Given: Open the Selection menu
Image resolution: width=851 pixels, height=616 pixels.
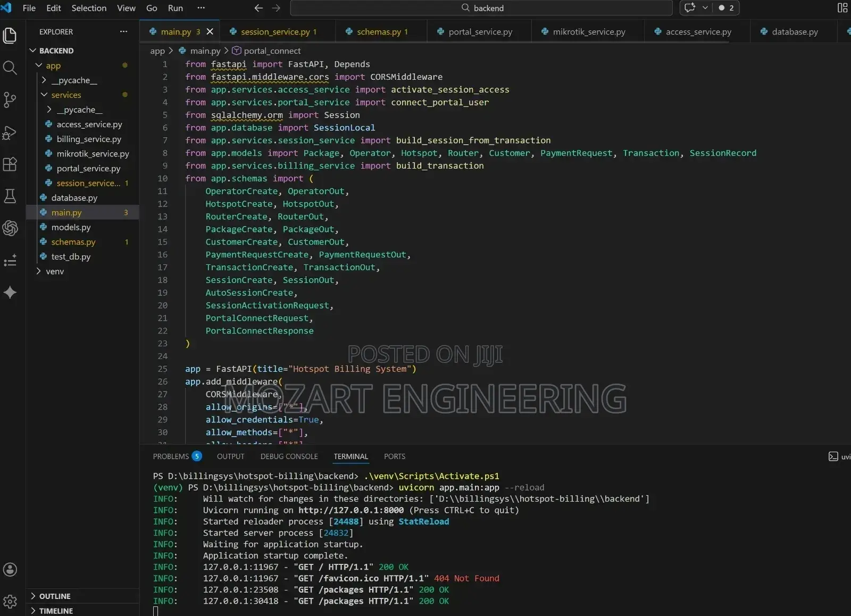Looking at the screenshot, I should [89, 8].
